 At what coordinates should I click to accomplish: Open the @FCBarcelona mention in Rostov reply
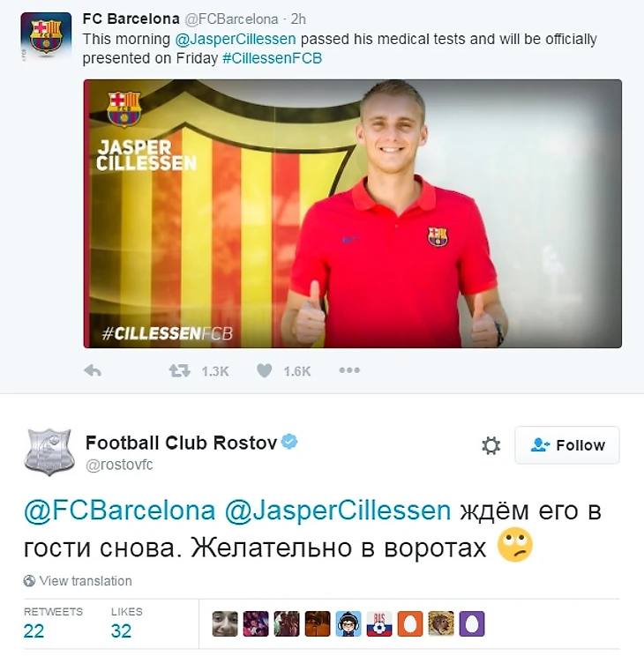[x=120, y=511]
